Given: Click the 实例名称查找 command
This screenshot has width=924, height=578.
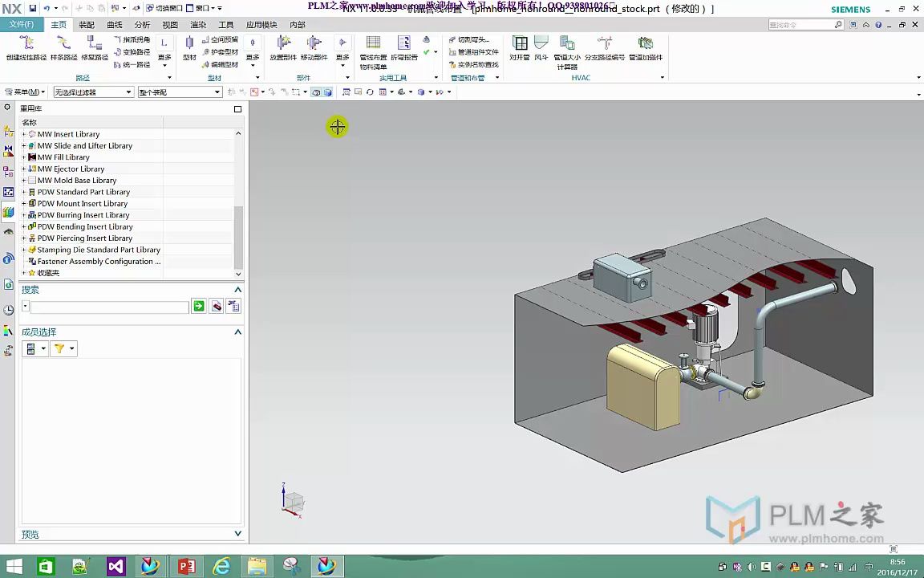Looking at the screenshot, I should (473, 64).
